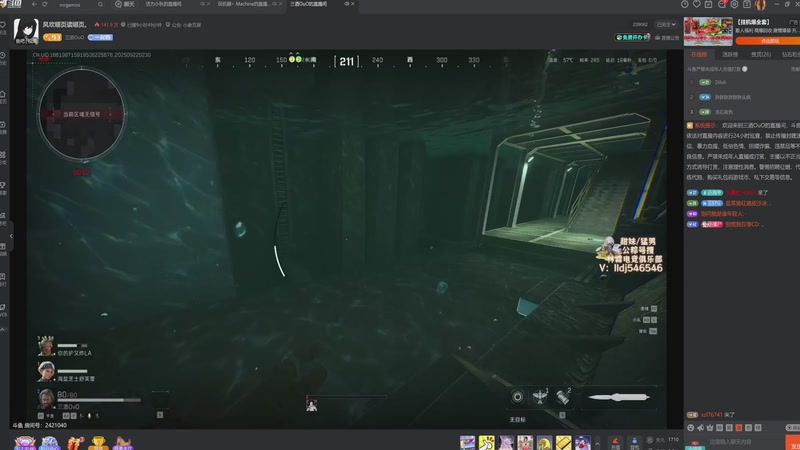Click the heart follow icon in the left sidebar
The width and height of the screenshot is (800, 450).
point(3,26)
